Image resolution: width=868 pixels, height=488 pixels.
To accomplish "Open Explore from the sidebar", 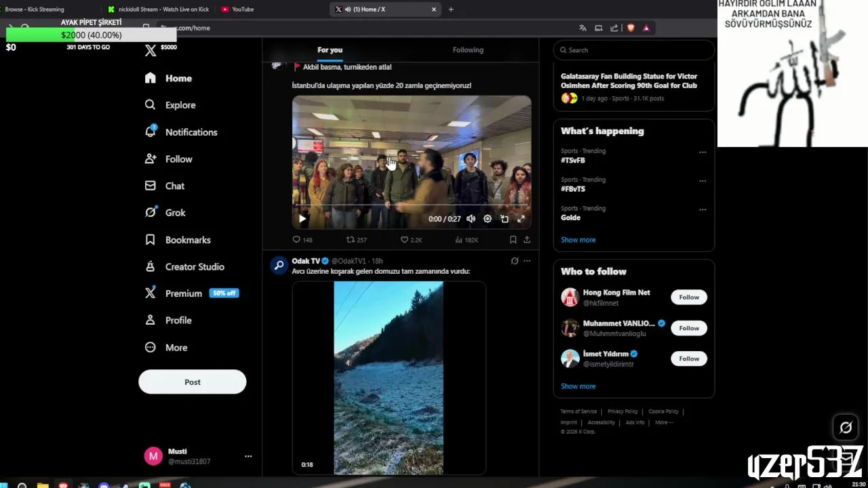I will tap(170, 105).
